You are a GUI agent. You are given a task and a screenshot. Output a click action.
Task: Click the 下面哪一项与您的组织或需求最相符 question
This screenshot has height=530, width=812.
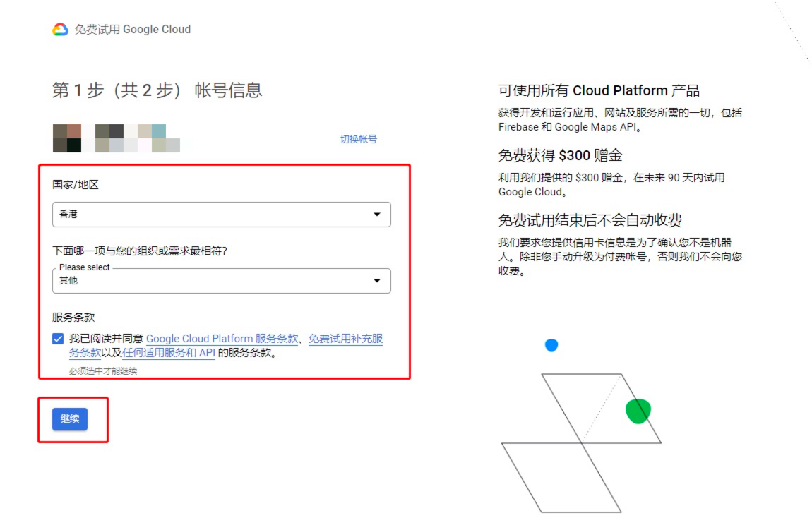tap(140, 251)
